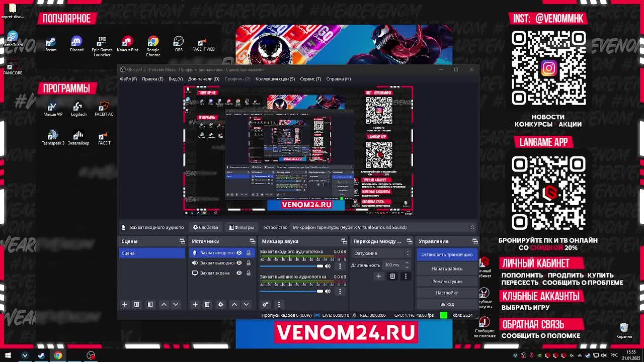
Task: Click Режим студии button
Action: click(447, 282)
